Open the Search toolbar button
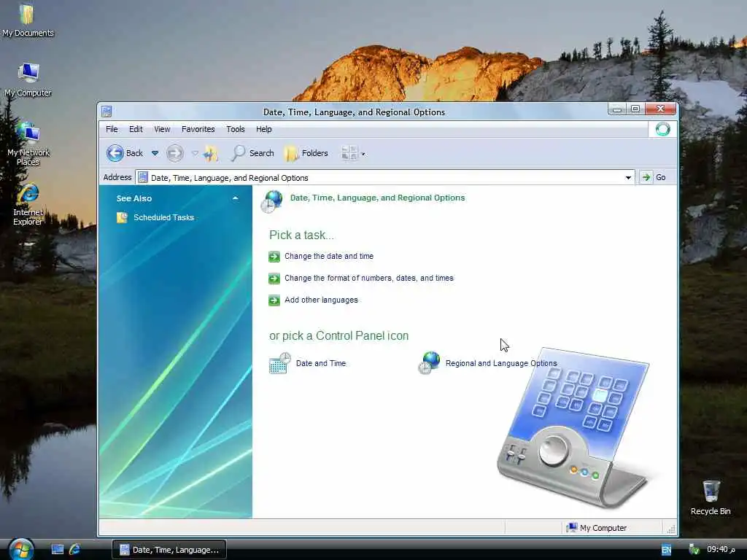The height and width of the screenshot is (560, 747). (252, 153)
